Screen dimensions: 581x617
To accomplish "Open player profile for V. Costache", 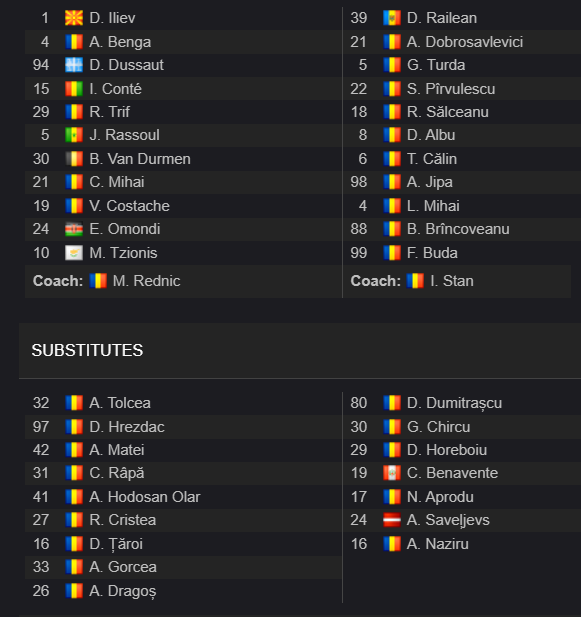I will click(129, 206).
